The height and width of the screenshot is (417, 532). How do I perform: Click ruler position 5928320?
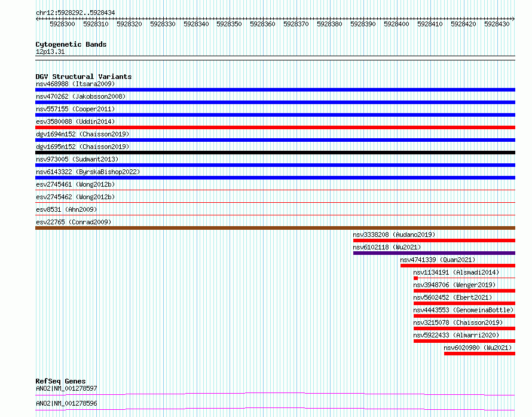click(129, 24)
